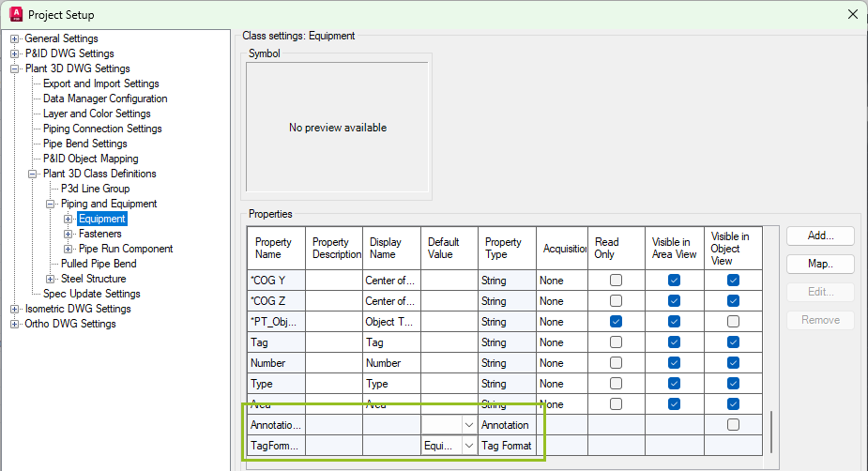Screen dimensions: 868x471
Task: Click the Property Type column header
Action: (507, 248)
